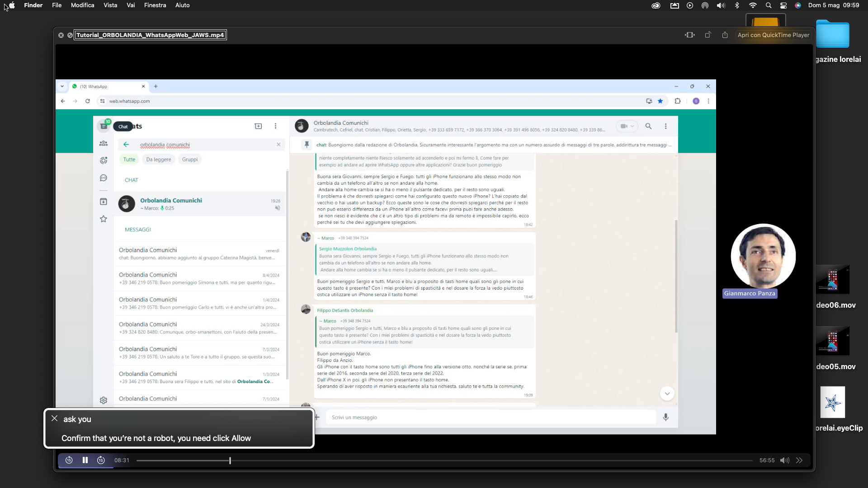Open the Finestra menu
Viewport: 868px width, 488px height.
[155, 5]
